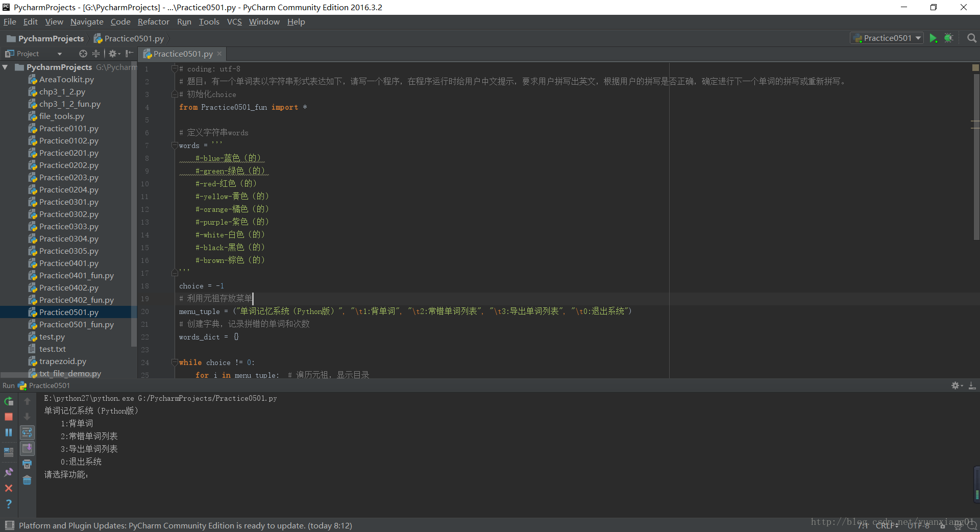
Task: Clear all console output with trash icon
Action: coord(27,480)
